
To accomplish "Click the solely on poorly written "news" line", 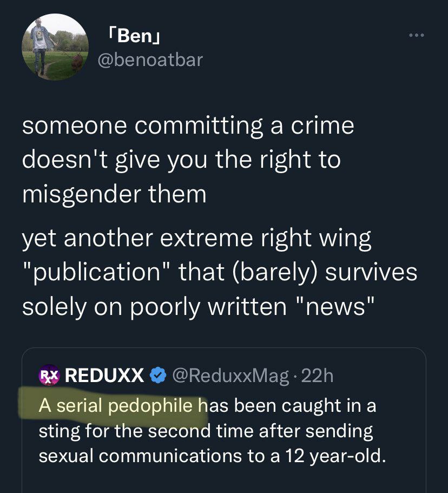I will [198, 306].
